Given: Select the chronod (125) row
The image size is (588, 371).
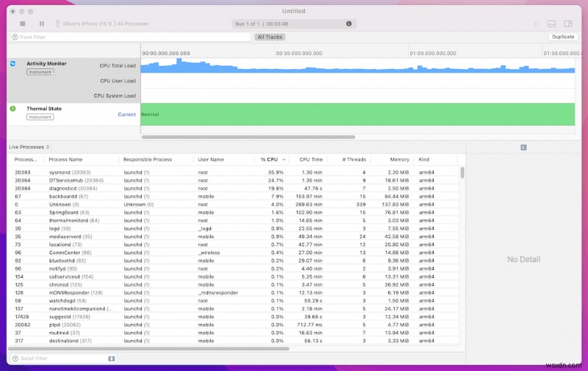Looking at the screenshot, I should (x=233, y=285).
